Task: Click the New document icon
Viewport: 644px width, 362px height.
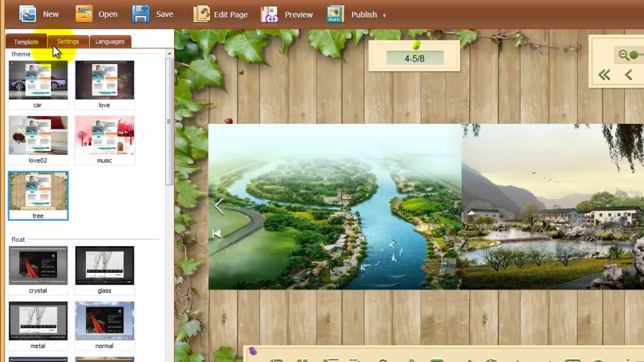Action: coord(28,14)
